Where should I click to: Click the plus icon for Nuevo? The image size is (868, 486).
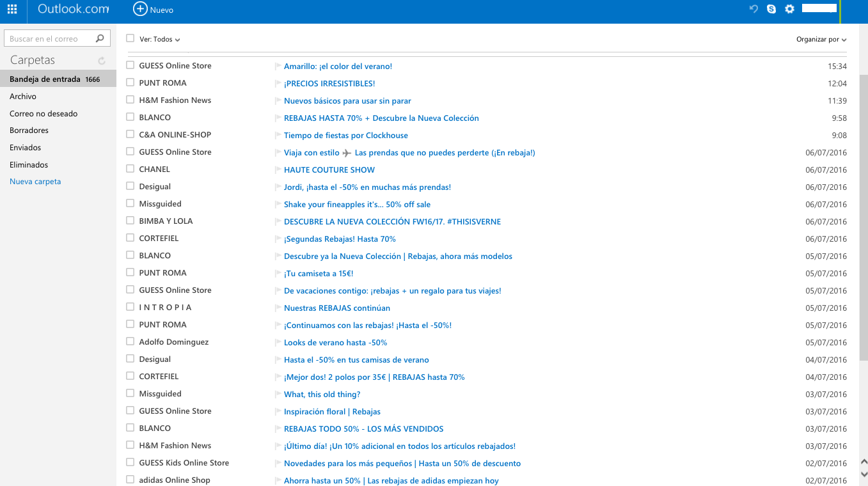(139, 9)
